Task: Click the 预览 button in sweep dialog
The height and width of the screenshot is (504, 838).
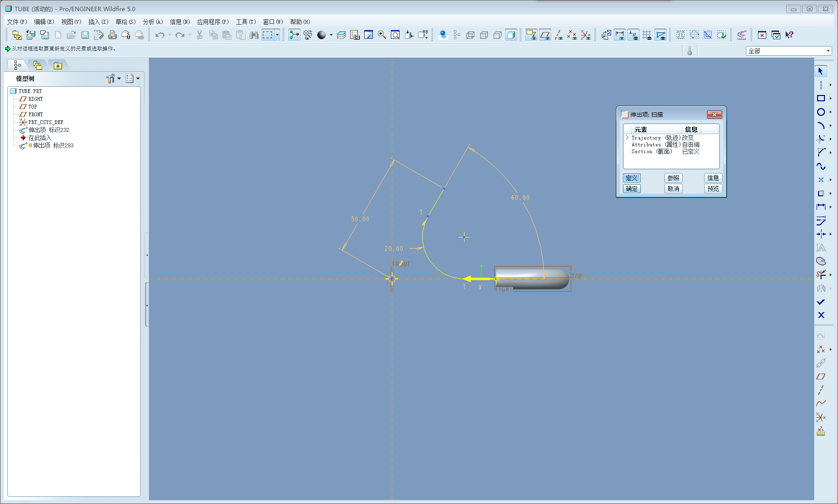Action: (713, 189)
